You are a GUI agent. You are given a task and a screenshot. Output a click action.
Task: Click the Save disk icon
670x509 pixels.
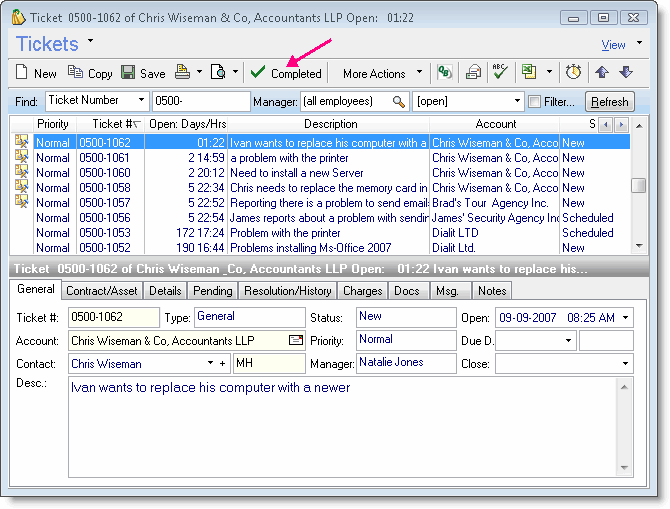[x=129, y=73]
